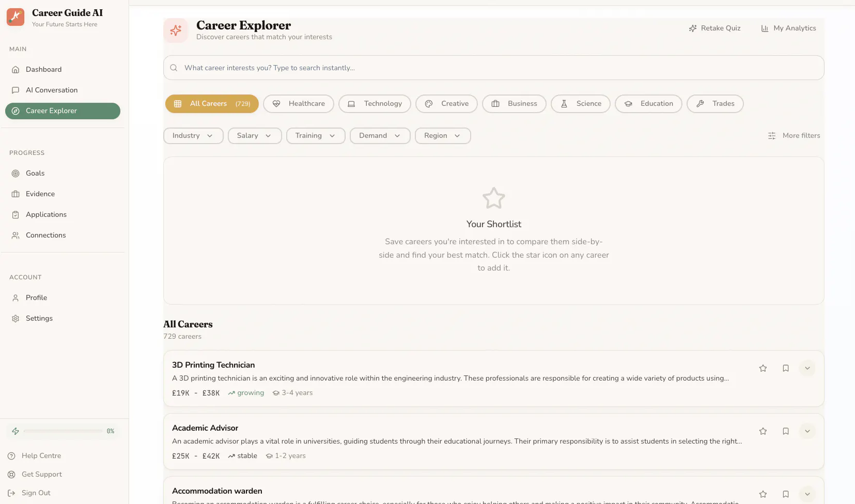Image resolution: width=855 pixels, height=504 pixels.
Task: Click the "growing" demand label
Action: (251, 393)
